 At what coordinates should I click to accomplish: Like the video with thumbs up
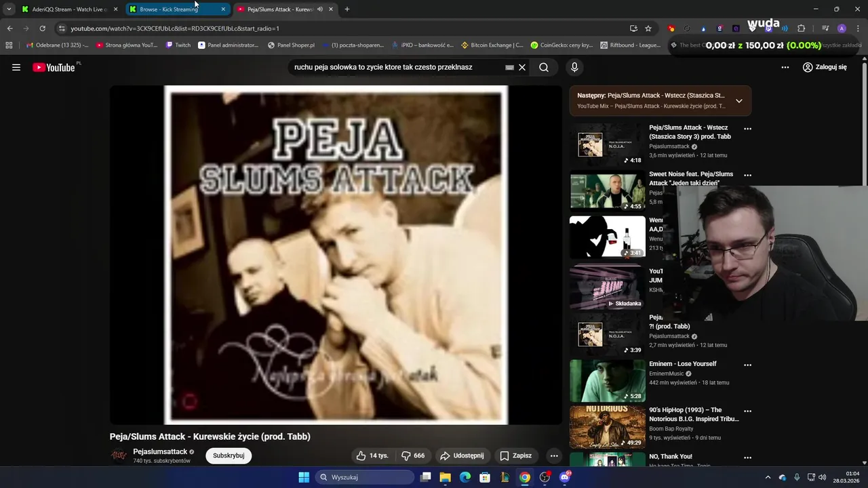click(x=372, y=455)
